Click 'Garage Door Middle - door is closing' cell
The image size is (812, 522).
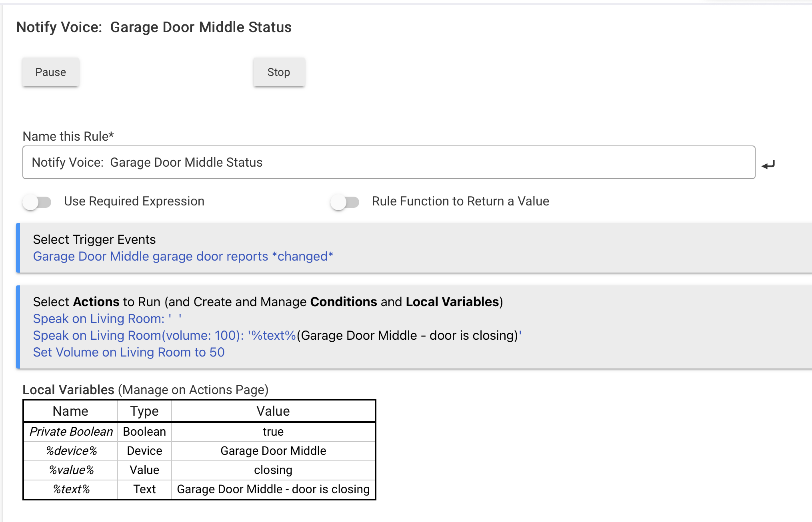(273, 489)
